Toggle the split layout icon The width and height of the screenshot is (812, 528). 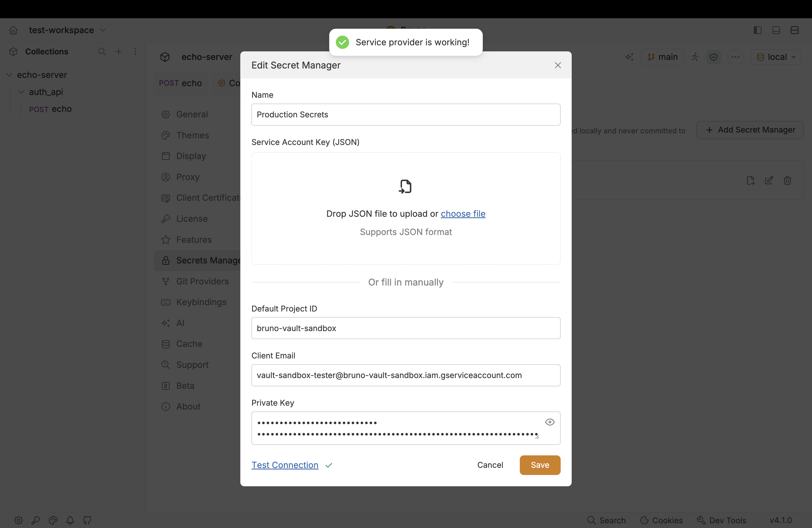point(795,30)
